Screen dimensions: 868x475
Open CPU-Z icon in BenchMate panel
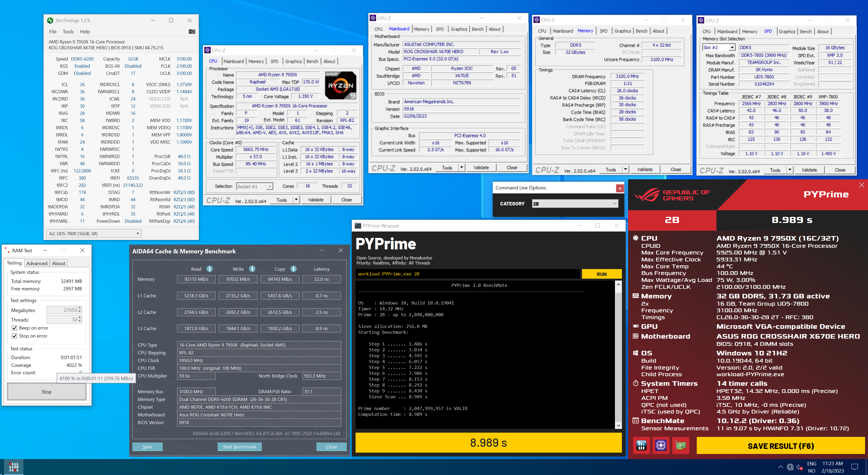[661, 446]
